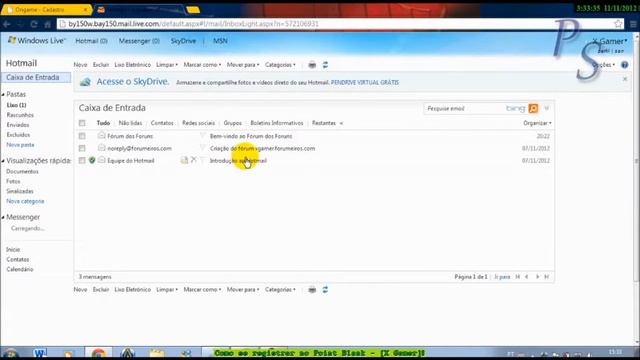Click the mark-as-read icon on Equipe do Hotmail row

click(x=184, y=160)
